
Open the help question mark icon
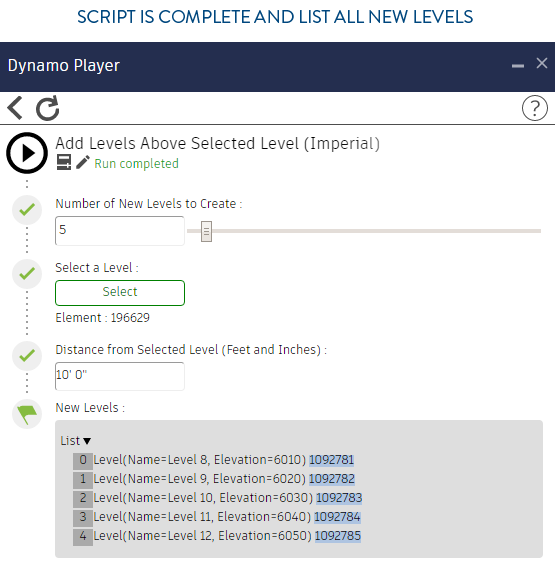(534, 108)
